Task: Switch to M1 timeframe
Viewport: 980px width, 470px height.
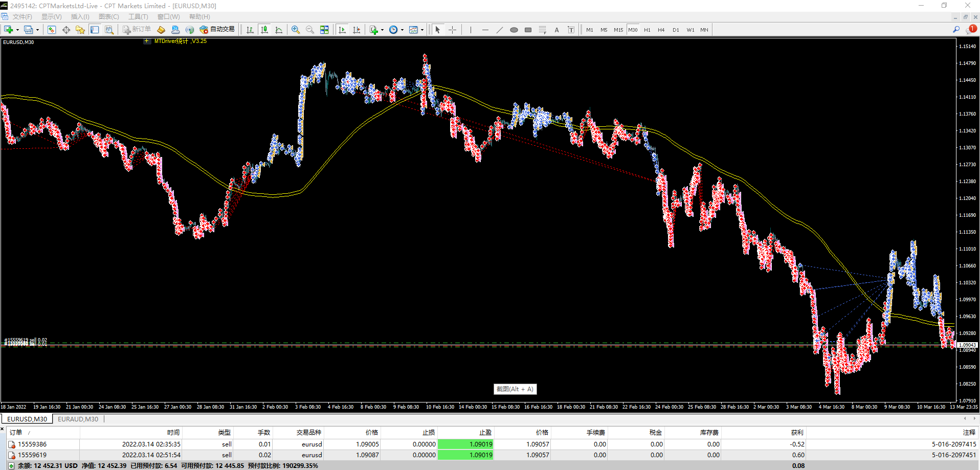Action: [590, 30]
